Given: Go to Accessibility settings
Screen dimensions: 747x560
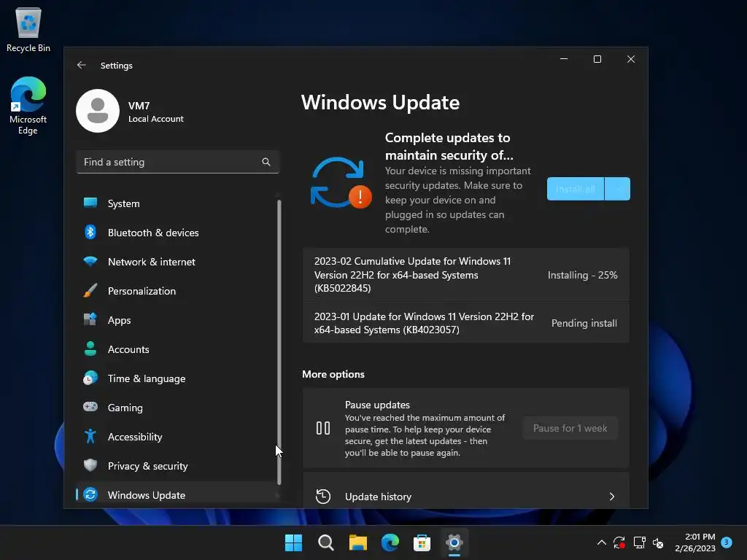Looking at the screenshot, I should tap(177, 437).
